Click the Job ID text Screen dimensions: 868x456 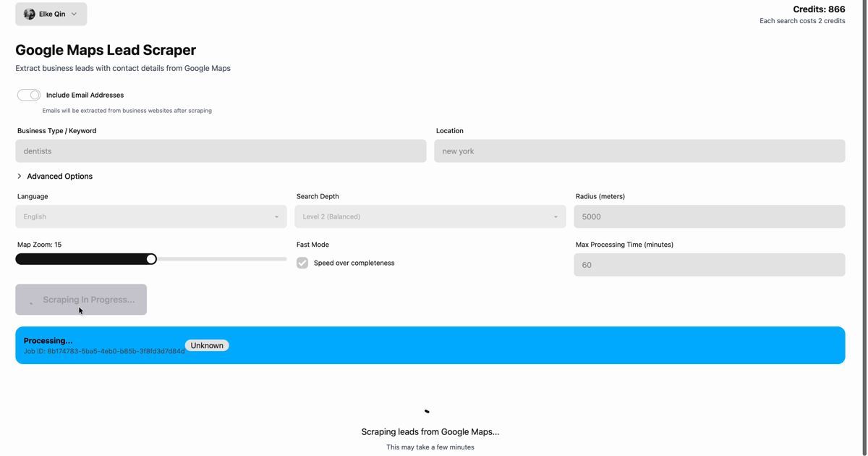[x=104, y=351]
